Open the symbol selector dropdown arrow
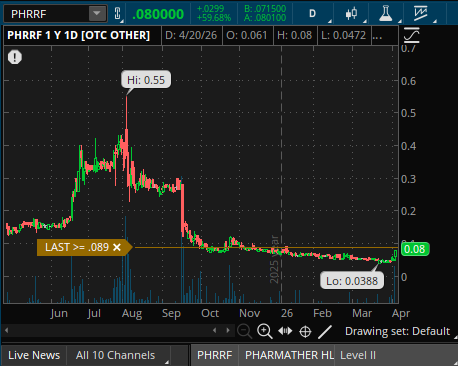 point(97,14)
